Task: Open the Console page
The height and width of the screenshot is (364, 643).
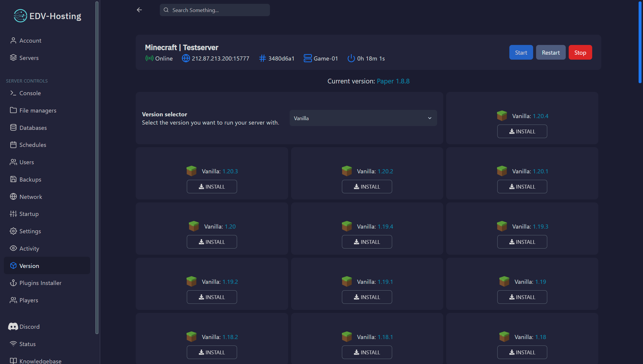Action: tap(47, 93)
